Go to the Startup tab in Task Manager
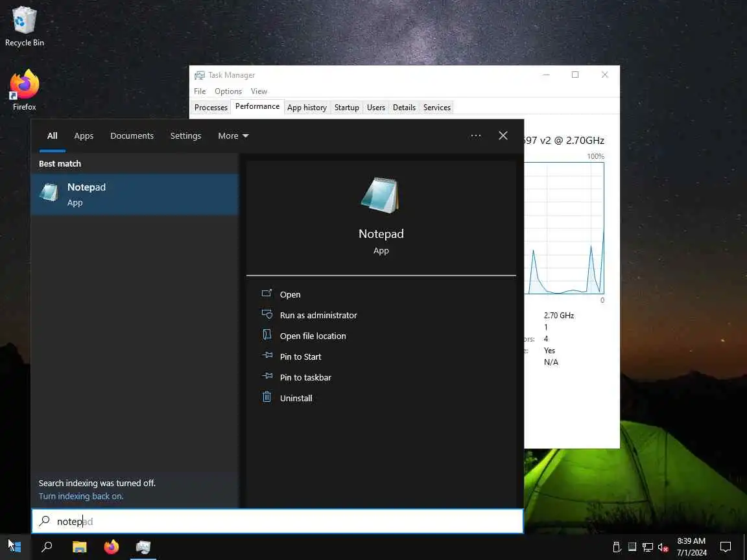Viewport: 747px width, 560px height. pyautogui.click(x=346, y=107)
